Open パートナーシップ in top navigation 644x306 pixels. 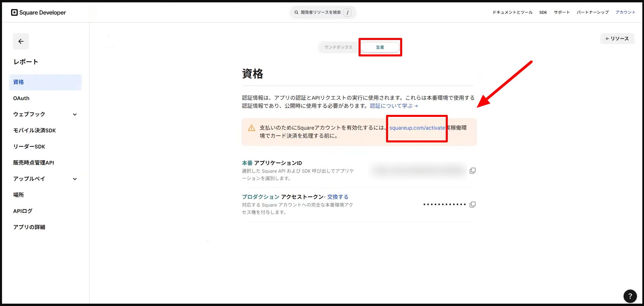[x=592, y=12]
